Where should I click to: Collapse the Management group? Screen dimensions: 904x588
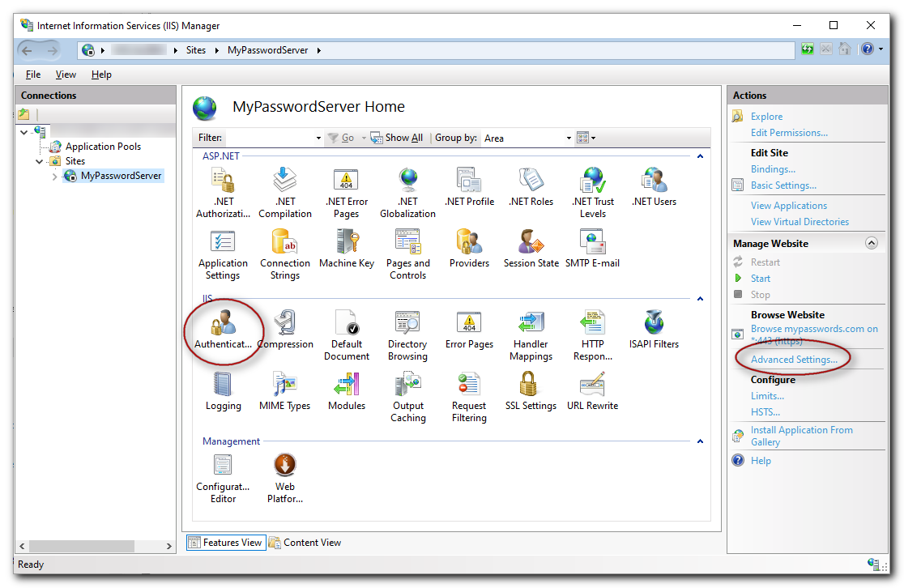[x=700, y=441]
